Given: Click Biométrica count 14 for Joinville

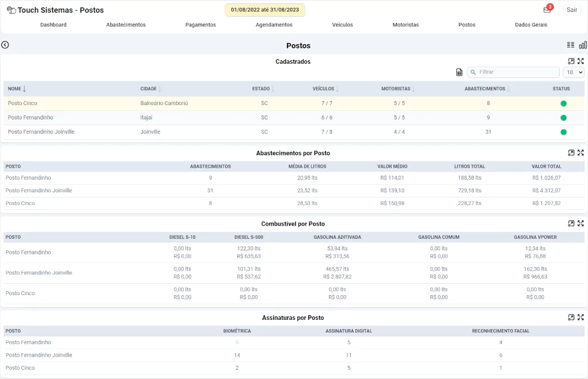Looking at the screenshot, I should click(237, 355).
